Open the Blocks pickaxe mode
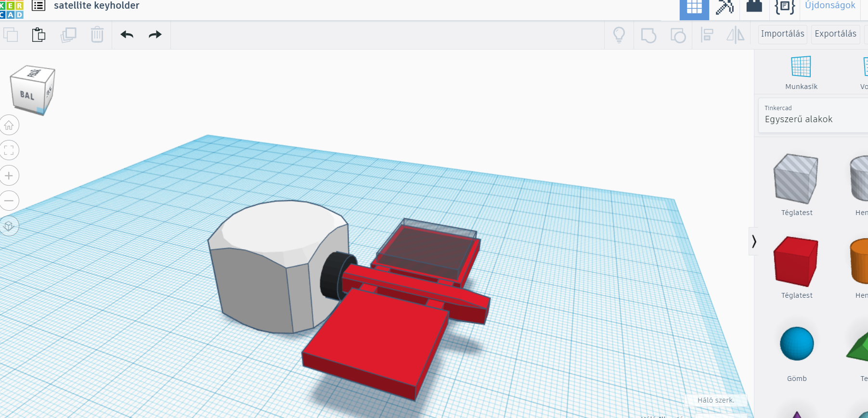 pyautogui.click(x=725, y=7)
